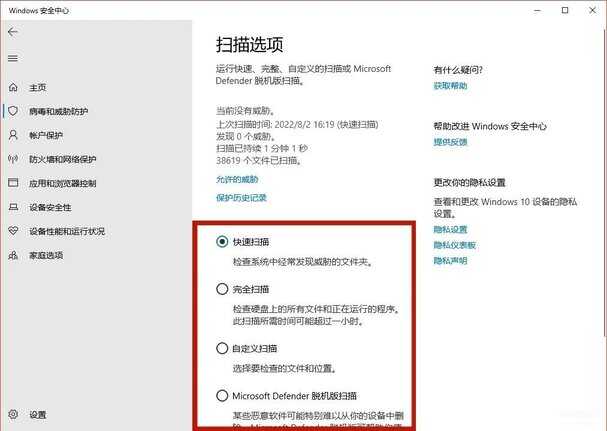Click the person icon for 帐户保护
Viewport: 607px width, 431px height.
point(13,135)
